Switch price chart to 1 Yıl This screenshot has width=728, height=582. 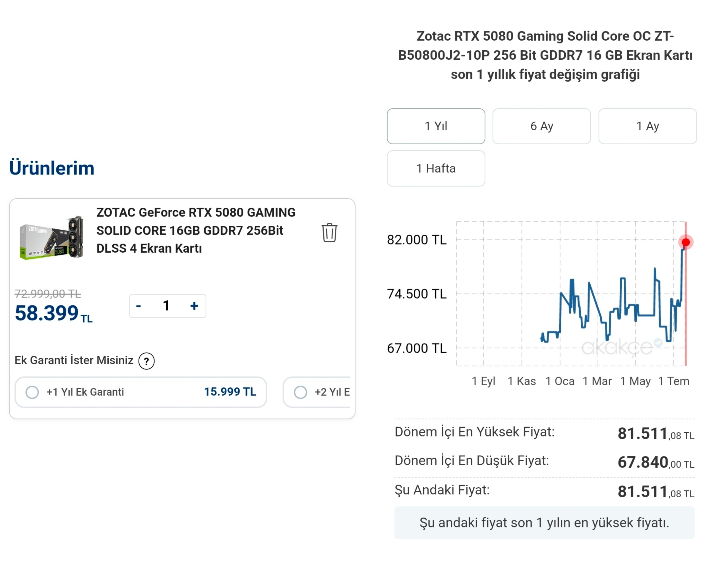coord(436,126)
